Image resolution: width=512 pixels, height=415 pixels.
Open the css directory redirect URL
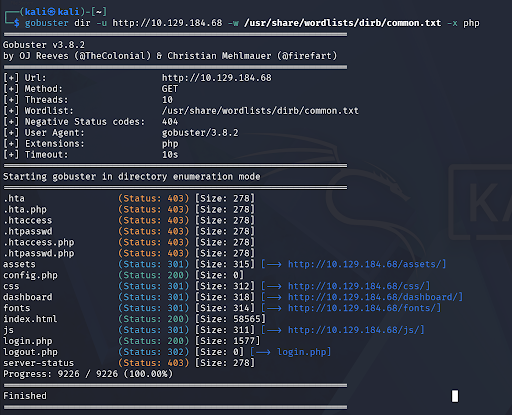(x=357, y=286)
